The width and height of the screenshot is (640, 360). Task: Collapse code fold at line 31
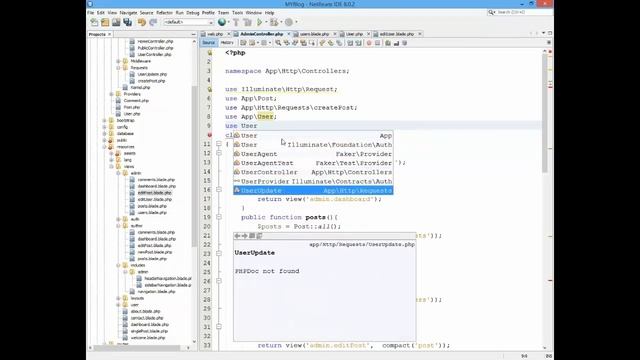(x=219, y=327)
